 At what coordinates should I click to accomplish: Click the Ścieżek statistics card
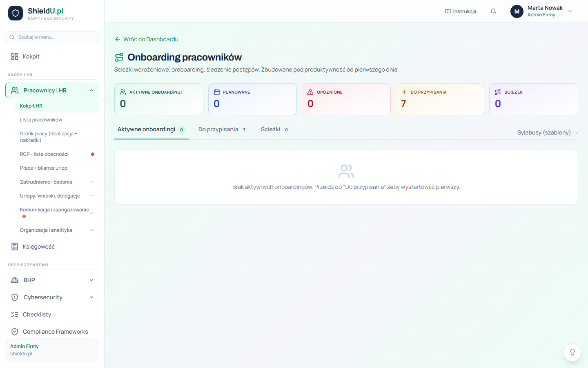[x=534, y=99]
